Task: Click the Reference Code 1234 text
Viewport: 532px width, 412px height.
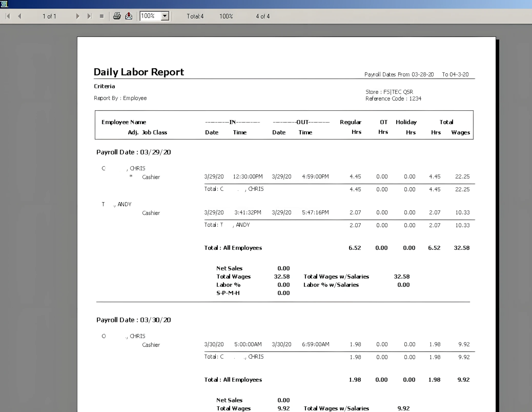Action: (x=393, y=99)
